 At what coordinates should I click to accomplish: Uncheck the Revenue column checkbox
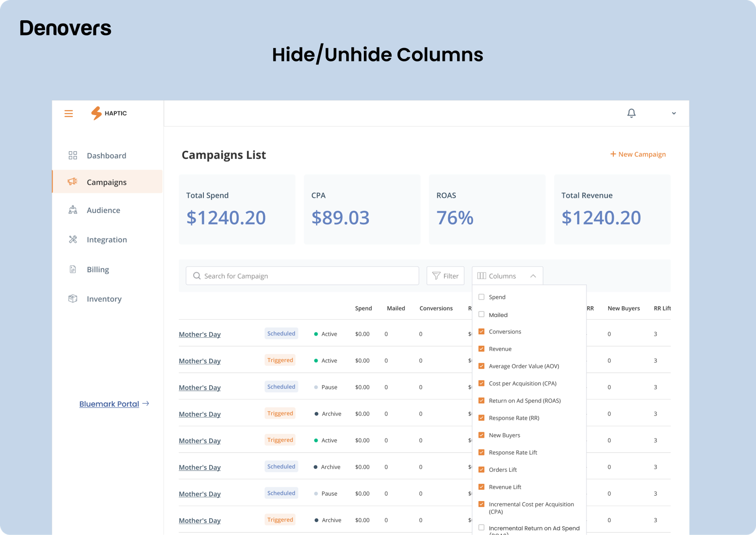(x=481, y=349)
